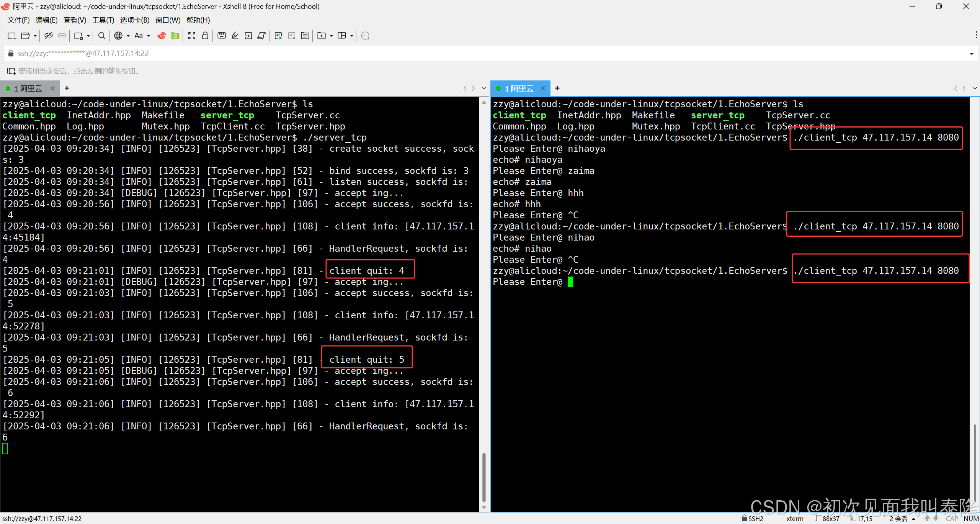The image size is (980, 524).
Task: Open the Find magnifier tool
Action: [101, 36]
